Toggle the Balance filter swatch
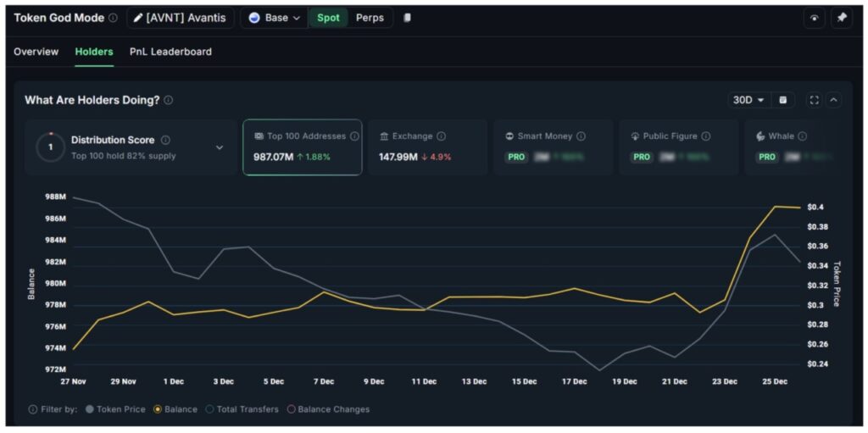 point(157,409)
